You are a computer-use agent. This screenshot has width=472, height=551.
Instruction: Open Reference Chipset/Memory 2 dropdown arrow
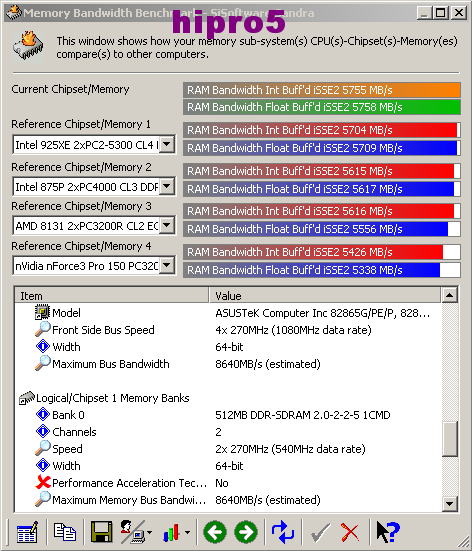(x=167, y=186)
